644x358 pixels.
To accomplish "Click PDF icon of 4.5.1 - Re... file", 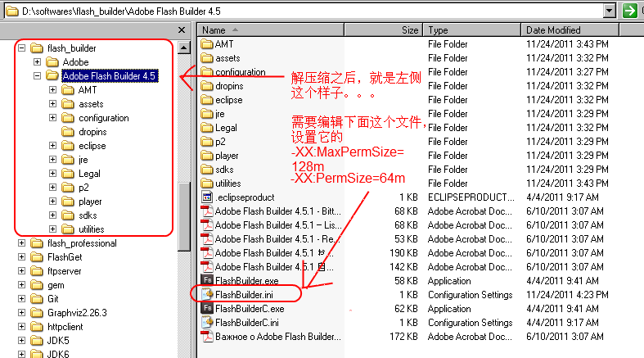I will click(207, 239).
